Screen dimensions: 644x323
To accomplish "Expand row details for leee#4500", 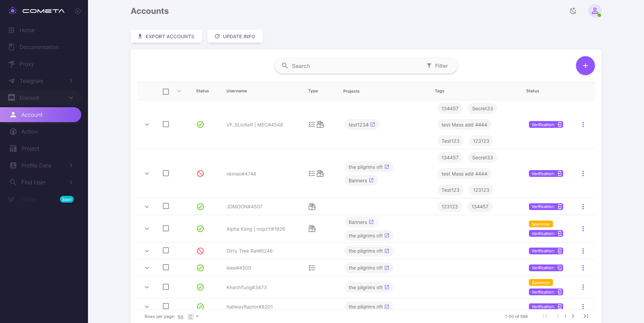I will (147, 268).
